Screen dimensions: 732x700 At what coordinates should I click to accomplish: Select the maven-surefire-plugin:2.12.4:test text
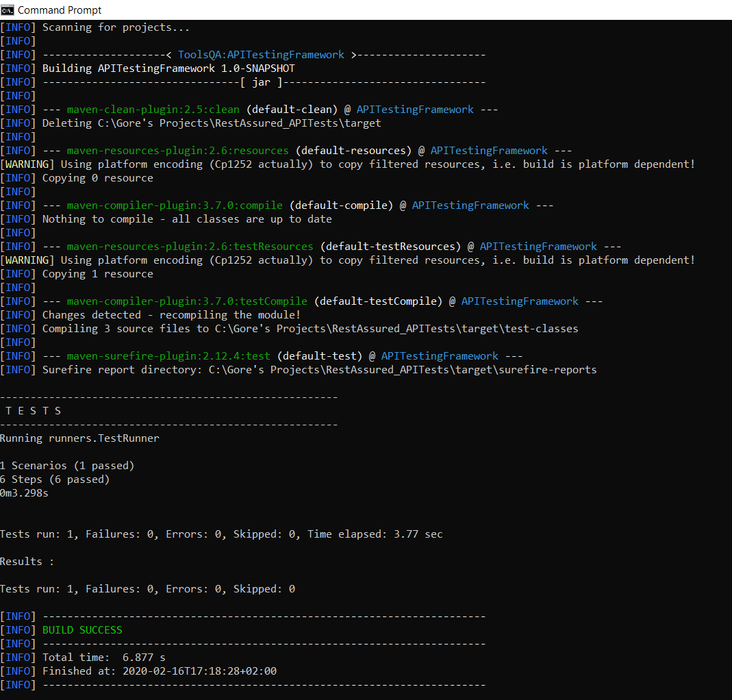(x=168, y=356)
